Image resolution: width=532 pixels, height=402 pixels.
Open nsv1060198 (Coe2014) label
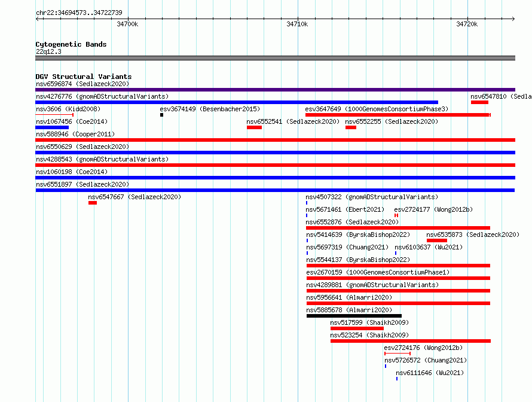(72, 172)
